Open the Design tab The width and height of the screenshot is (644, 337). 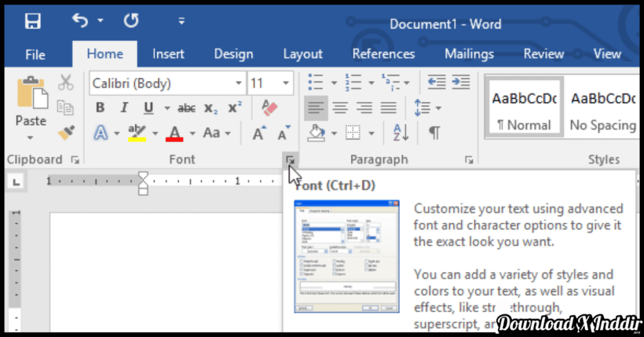233,54
